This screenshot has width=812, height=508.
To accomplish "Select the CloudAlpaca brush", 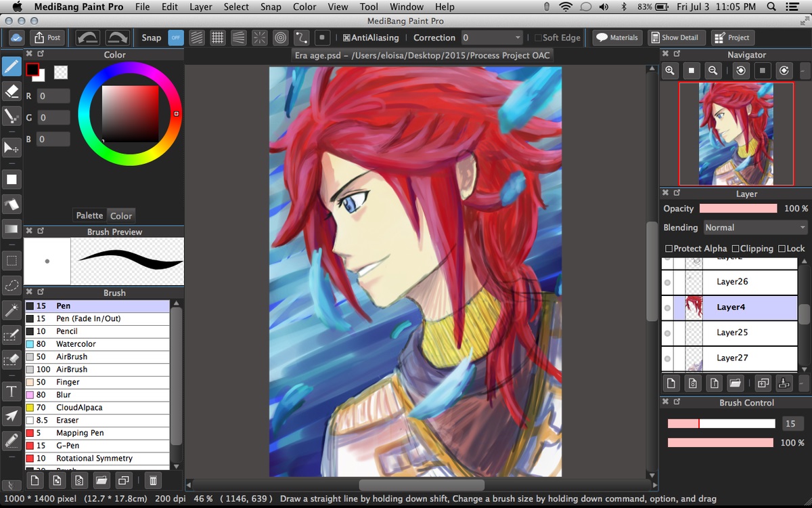I will [97, 408].
